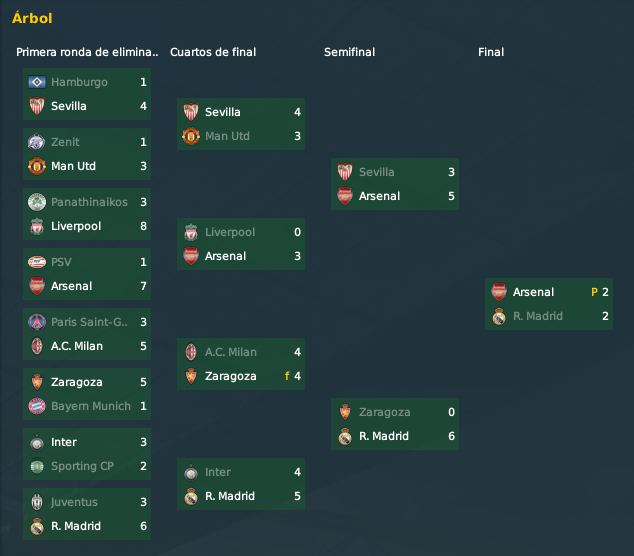
Task: Click the penalties P score marker for Arsenal
Action: pyautogui.click(x=594, y=292)
